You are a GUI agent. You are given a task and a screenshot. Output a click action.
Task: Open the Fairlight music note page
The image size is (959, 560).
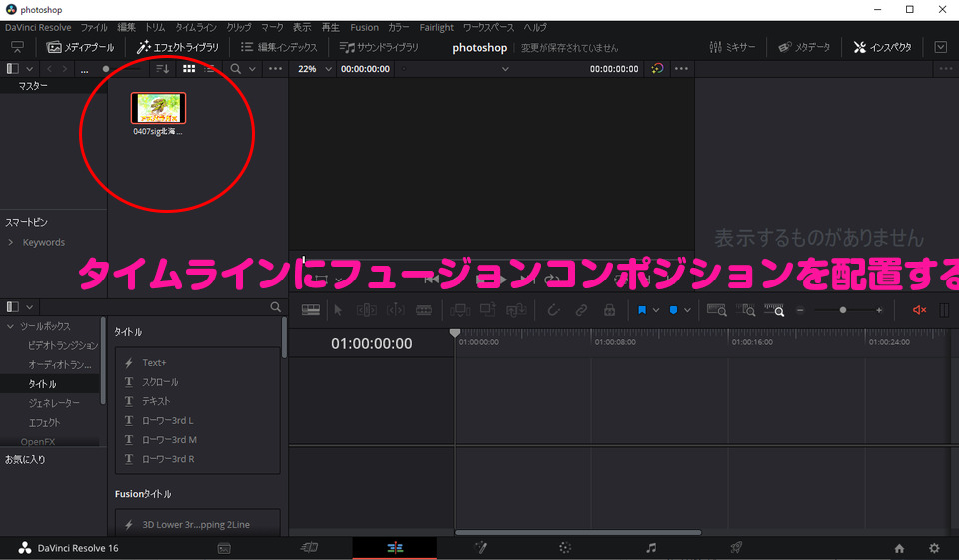click(x=651, y=548)
